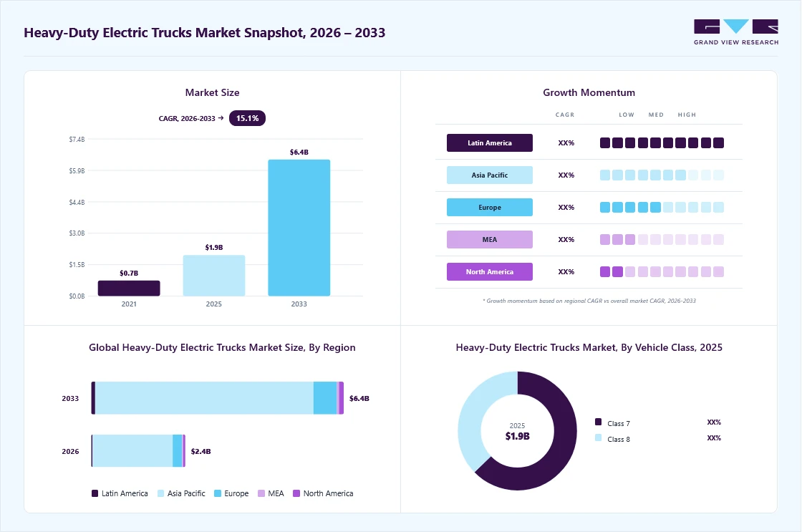Click the MEA region label in Growth Momentum
Viewport: 802px width, 532px height.
(490, 239)
